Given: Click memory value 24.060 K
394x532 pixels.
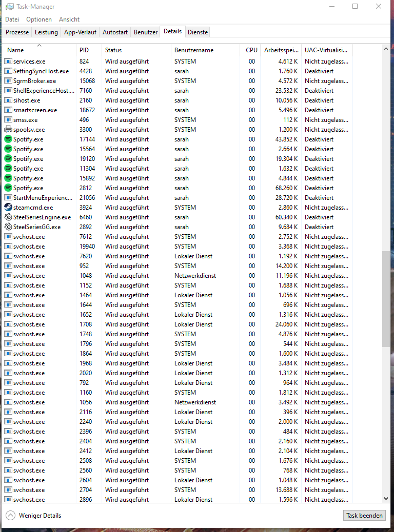Looking at the screenshot, I should coord(286,324).
